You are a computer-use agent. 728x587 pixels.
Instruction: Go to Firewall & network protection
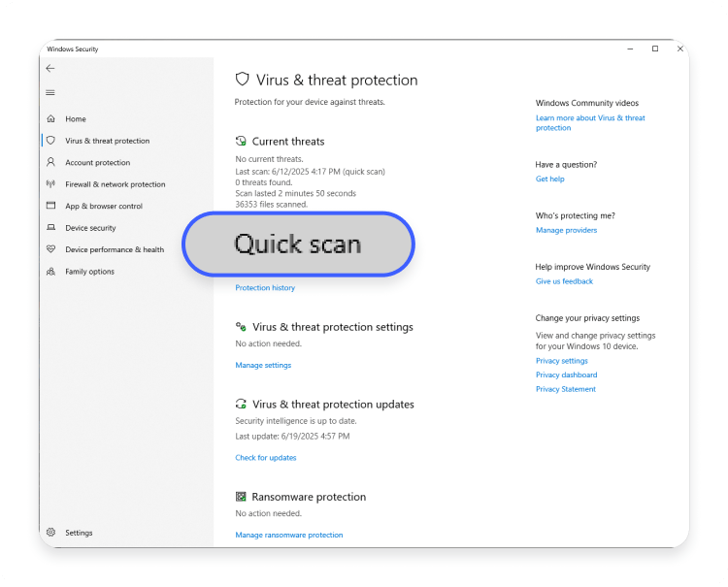point(116,184)
